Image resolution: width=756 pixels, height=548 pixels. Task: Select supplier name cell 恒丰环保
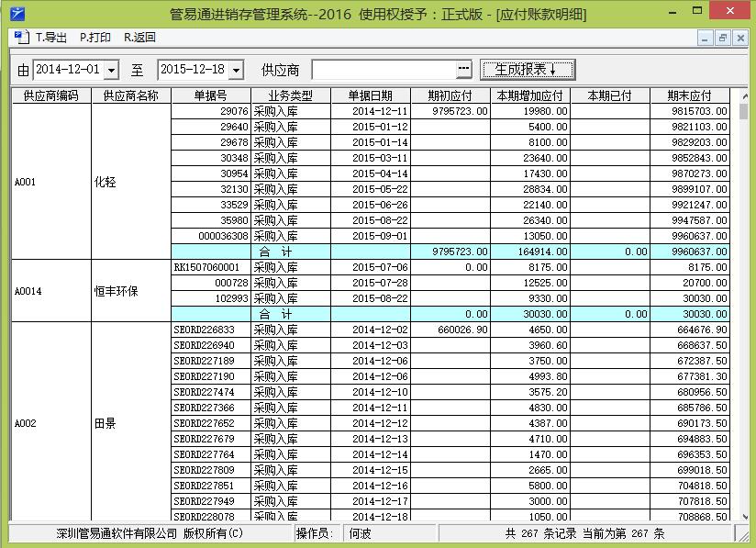[131, 291]
